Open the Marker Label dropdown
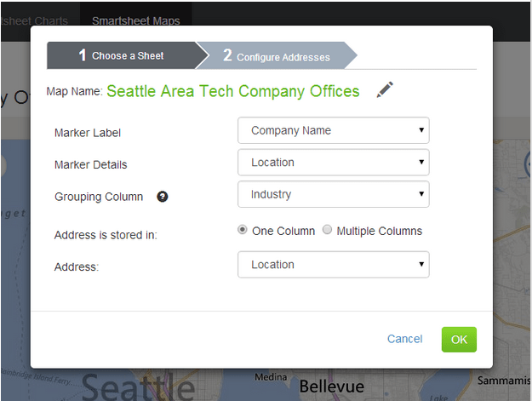Viewport: 532px width, 401px height. pos(334,130)
